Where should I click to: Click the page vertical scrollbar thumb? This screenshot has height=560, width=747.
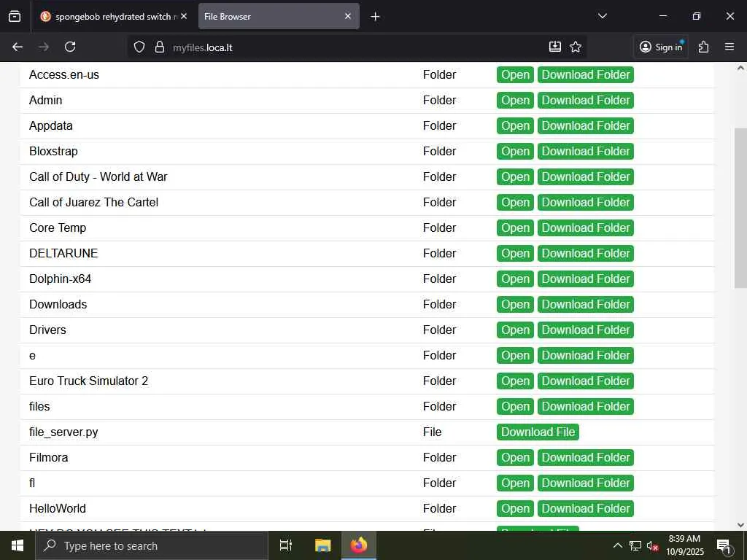[740, 208]
